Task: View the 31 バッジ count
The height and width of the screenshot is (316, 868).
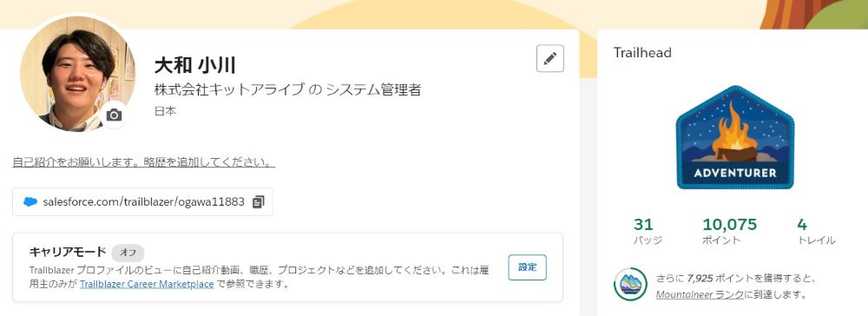Action: (x=646, y=231)
